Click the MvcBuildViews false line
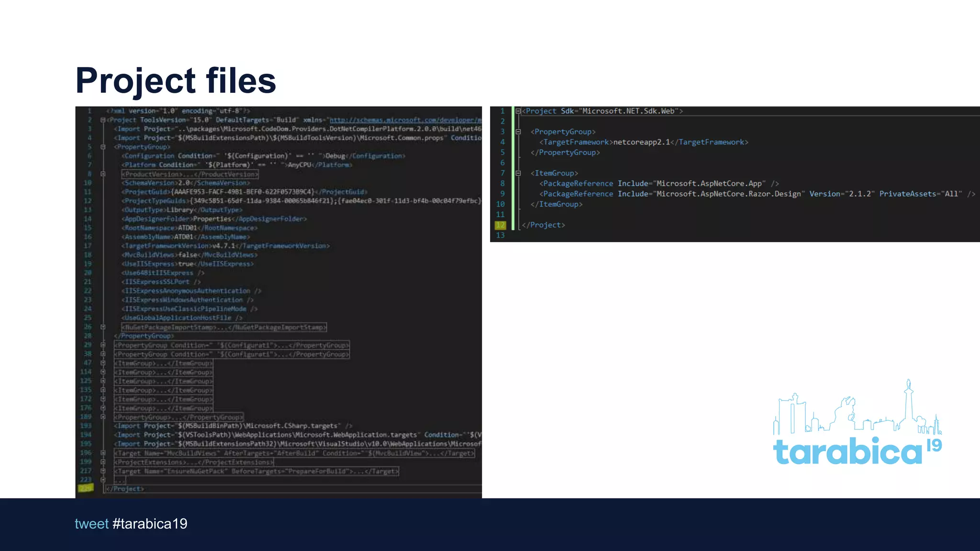The height and width of the screenshot is (551, 980). point(189,255)
